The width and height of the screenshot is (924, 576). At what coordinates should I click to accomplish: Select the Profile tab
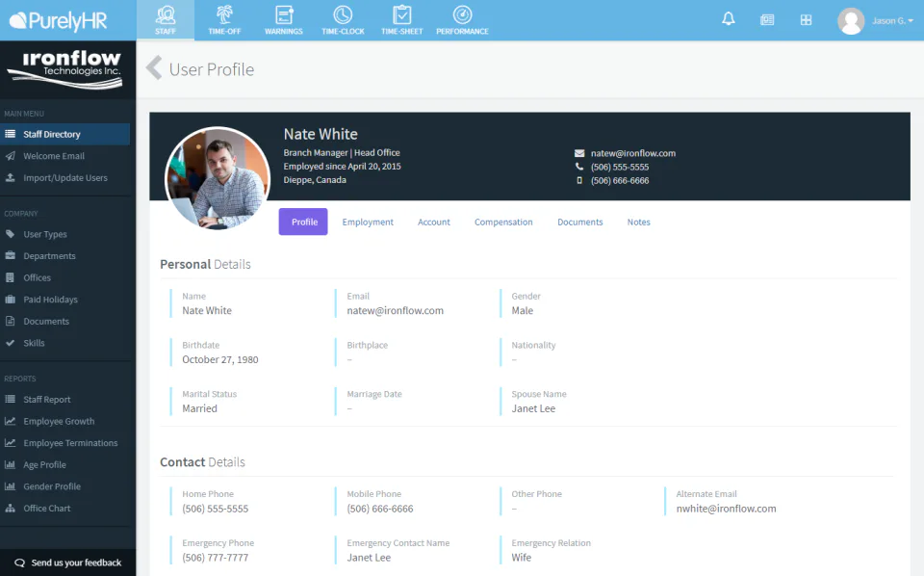click(303, 222)
